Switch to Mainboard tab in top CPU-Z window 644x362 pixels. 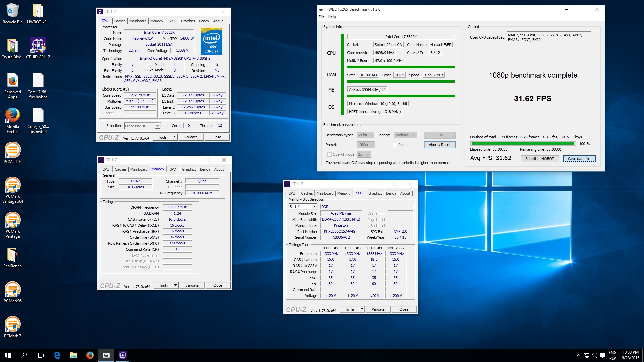(138, 21)
